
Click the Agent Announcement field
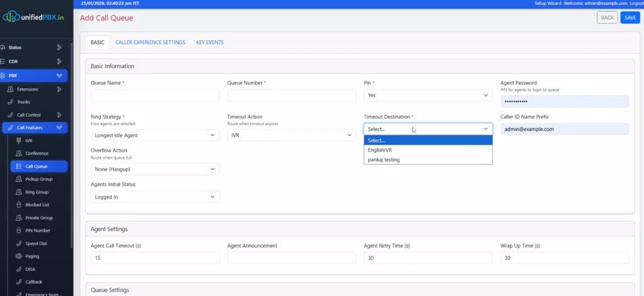tap(292, 258)
